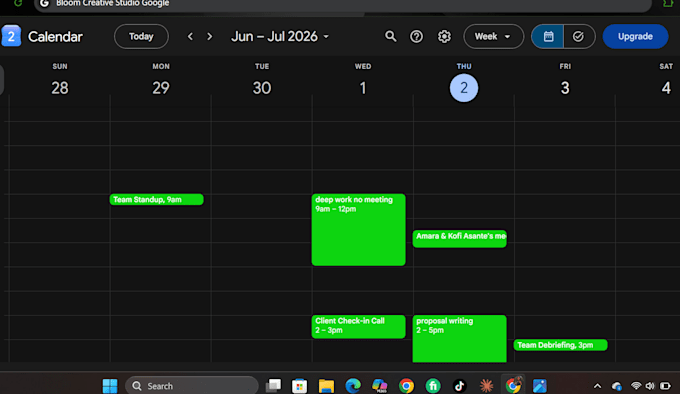Open File Explorer from taskbar

point(326,385)
